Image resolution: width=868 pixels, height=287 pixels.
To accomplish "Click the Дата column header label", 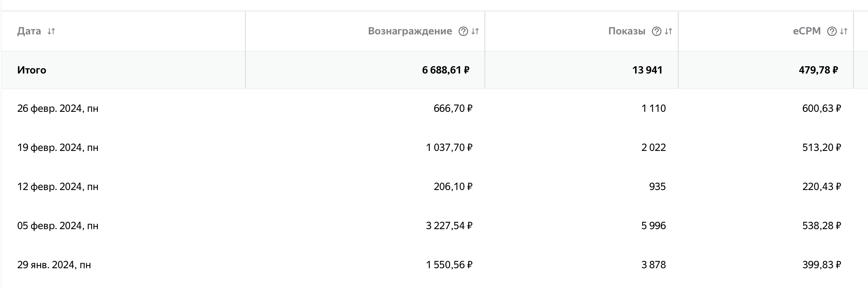I will [29, 31].
